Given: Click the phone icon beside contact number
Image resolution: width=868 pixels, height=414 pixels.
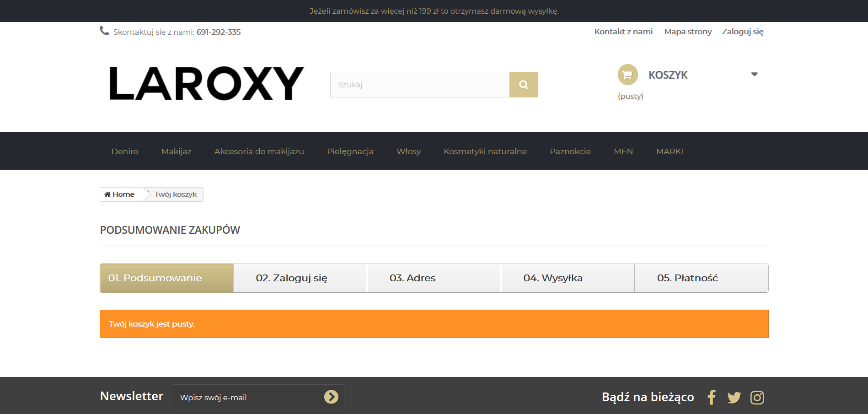Looking at the screenshot, I should (x=104, y=31).
